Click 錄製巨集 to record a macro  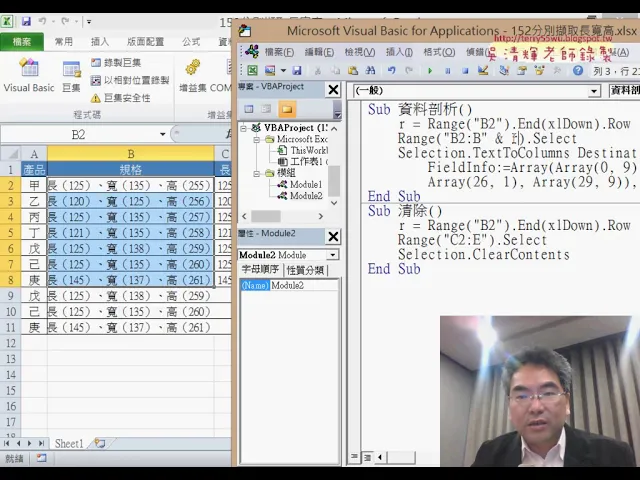[116, 62]
